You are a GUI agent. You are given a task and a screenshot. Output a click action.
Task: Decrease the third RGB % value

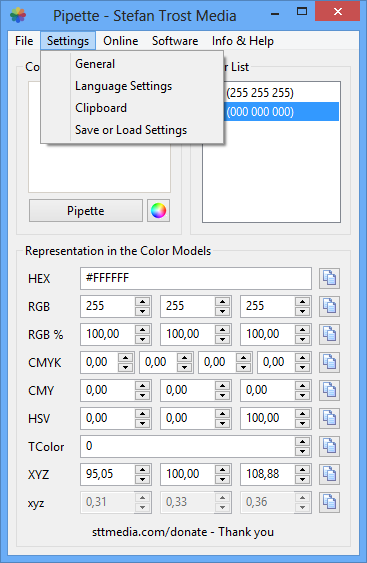point(303,339)
